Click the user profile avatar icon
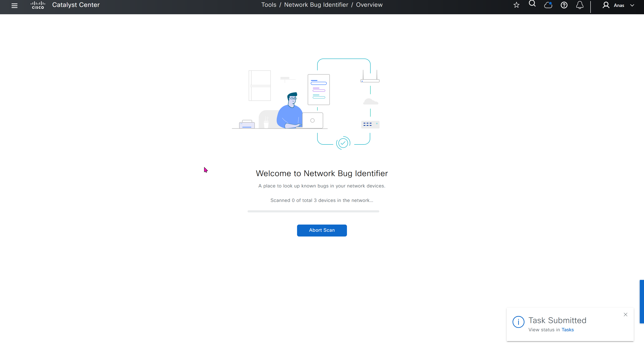This screenshot has height=347, width=644. [606, 5]
